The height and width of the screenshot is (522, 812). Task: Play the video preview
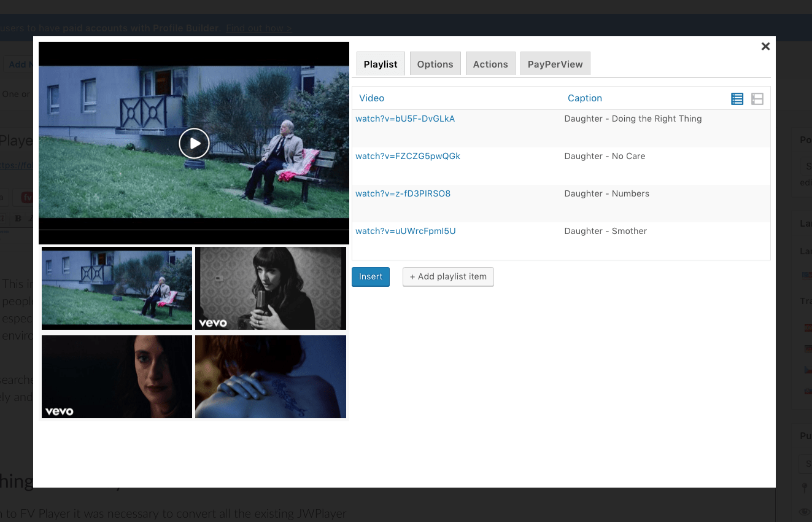coord(194,144)
